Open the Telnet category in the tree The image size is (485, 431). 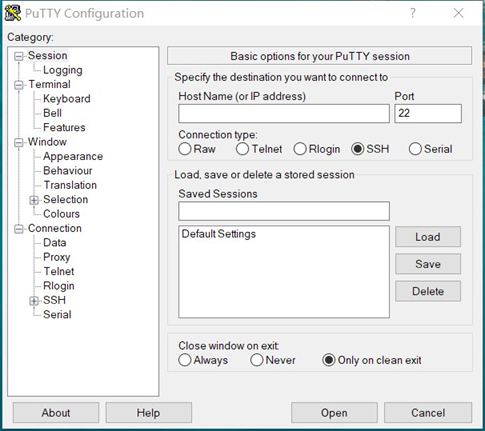(x=59, y=271)
